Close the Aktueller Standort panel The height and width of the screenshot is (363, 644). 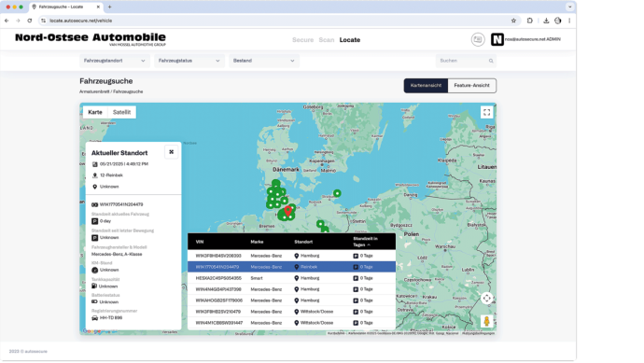[x=172, y=152]
